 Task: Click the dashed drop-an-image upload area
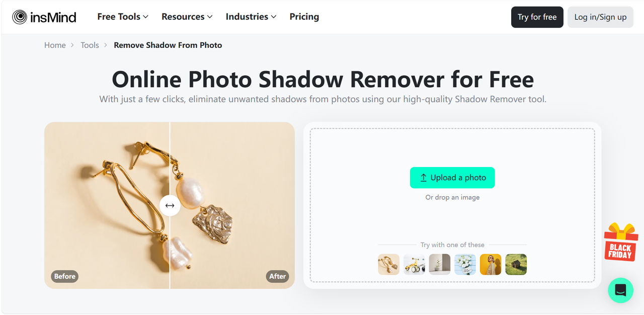tap(452, 205)
